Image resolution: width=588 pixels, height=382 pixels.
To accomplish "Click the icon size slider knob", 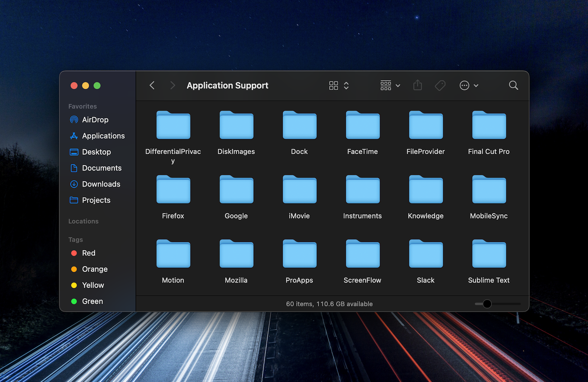I will point(487,304).
